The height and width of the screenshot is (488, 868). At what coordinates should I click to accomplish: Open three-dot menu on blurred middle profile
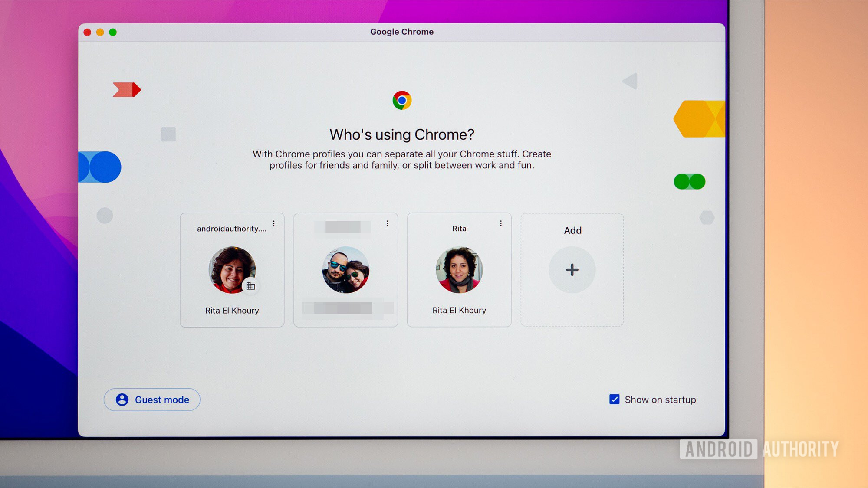(387, 223)
